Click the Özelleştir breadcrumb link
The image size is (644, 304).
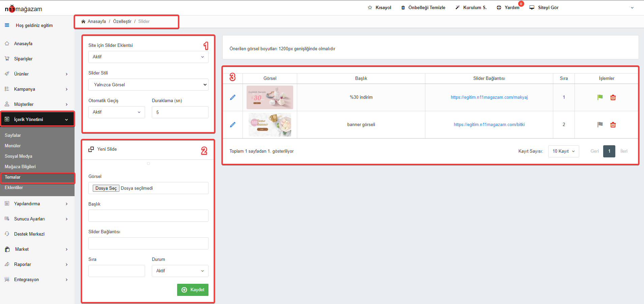122,21
